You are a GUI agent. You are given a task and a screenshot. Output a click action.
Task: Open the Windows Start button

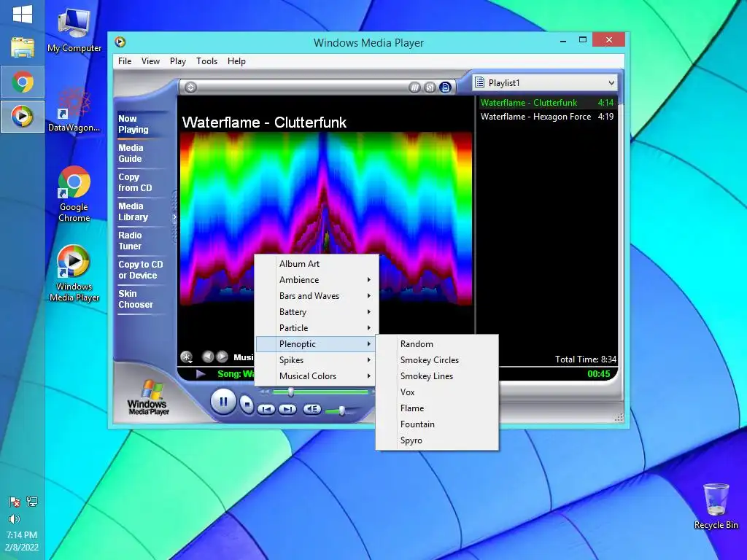point(23,15)
